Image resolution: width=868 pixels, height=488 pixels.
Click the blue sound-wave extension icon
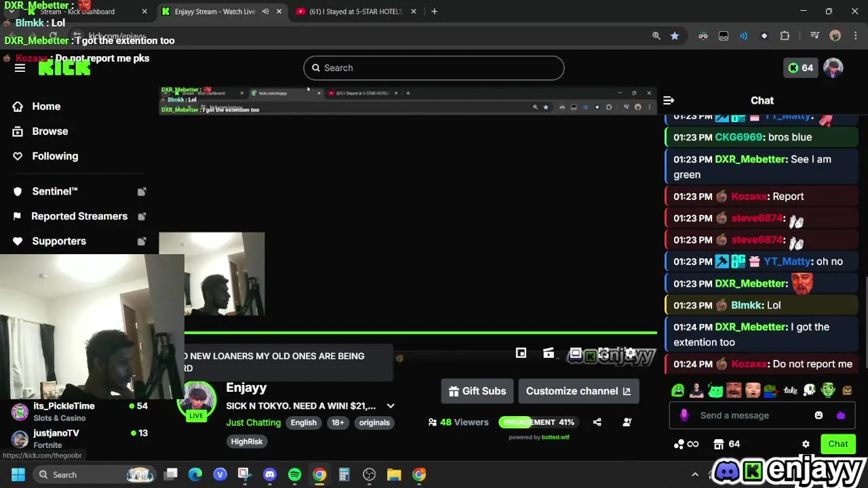click(744, 36)
